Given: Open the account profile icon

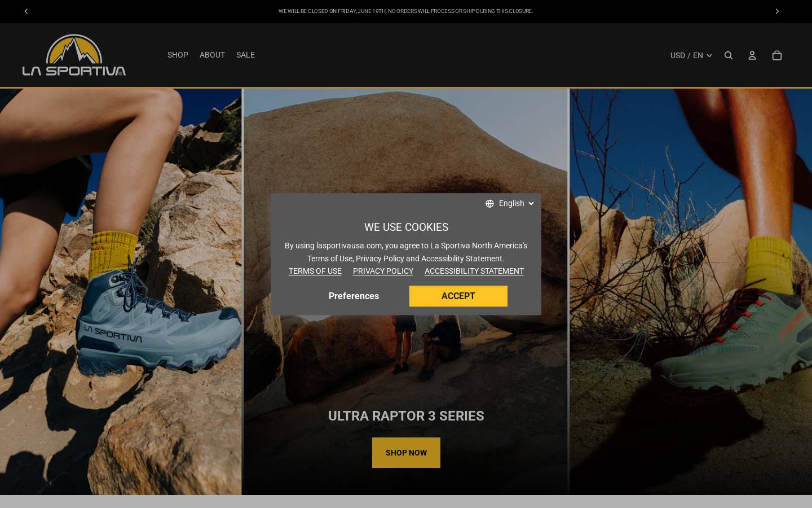Looking at the screenshot, I should coord(752,55).
